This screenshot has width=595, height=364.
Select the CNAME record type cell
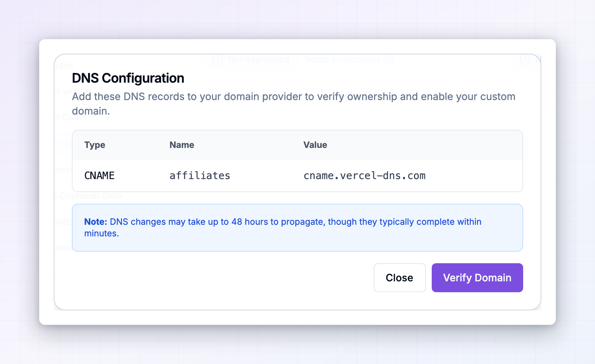pos(99,176)
